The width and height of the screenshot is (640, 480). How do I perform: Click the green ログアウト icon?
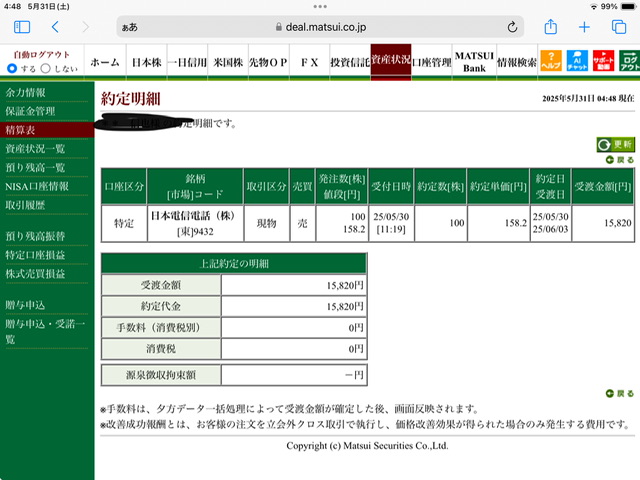tap(629, 61)
